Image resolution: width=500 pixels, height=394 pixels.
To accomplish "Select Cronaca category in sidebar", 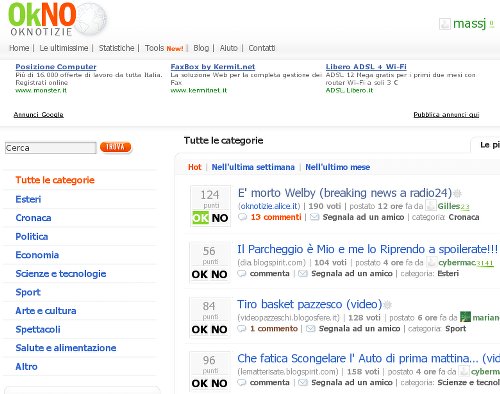I will pos(33,218).
